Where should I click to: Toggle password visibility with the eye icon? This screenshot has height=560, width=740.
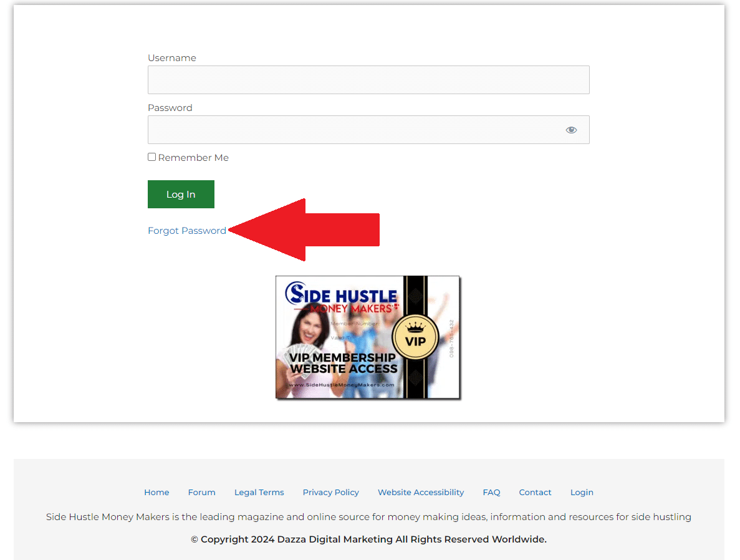(x=571, y=130)
